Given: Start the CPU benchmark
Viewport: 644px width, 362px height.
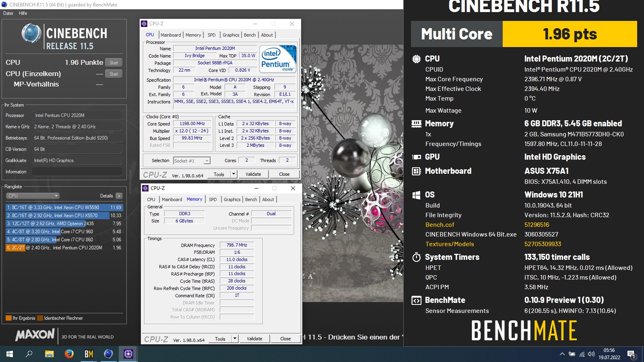Looking at the screenshot, I should [x=114, y=63].
